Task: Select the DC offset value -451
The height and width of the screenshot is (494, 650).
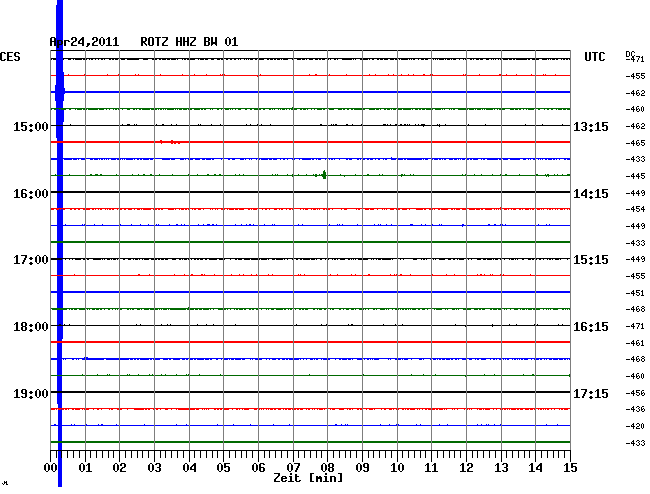Action: tap(635, 293)
